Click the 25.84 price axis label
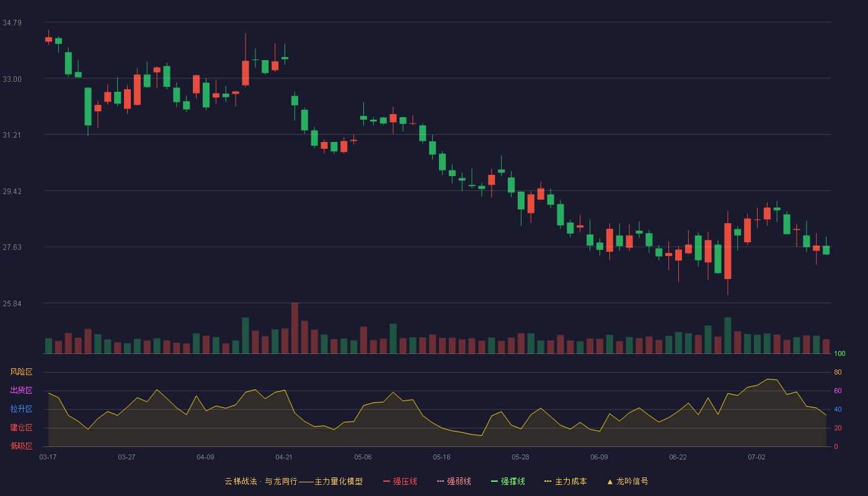The width and height of the screenshot is (868, 496). point(12,304)
